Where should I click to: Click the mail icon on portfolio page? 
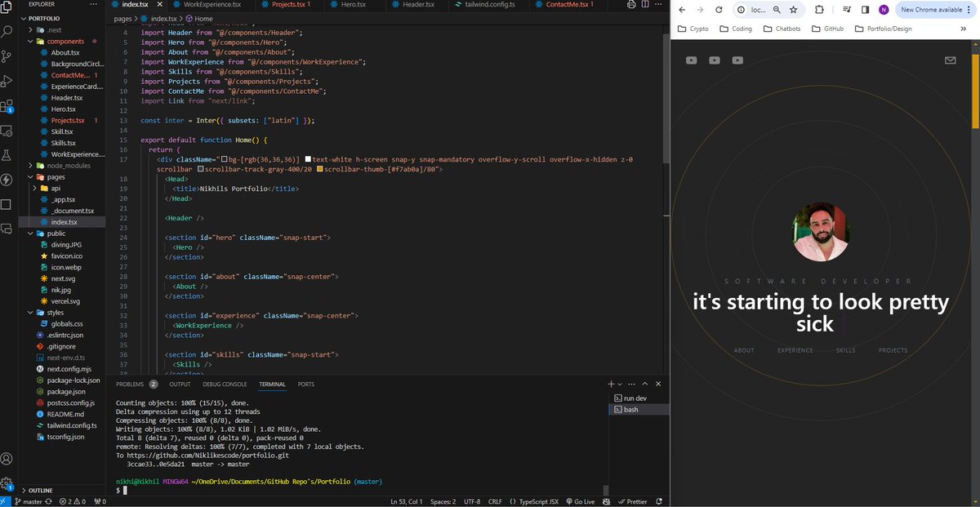pos(950,60)
